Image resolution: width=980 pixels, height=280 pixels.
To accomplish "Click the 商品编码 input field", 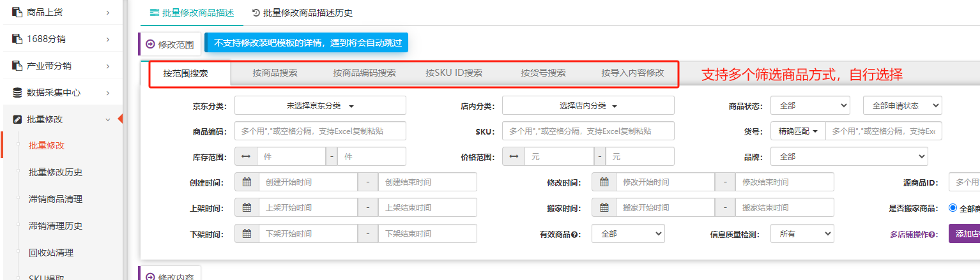I will click(x=320, y=131).
